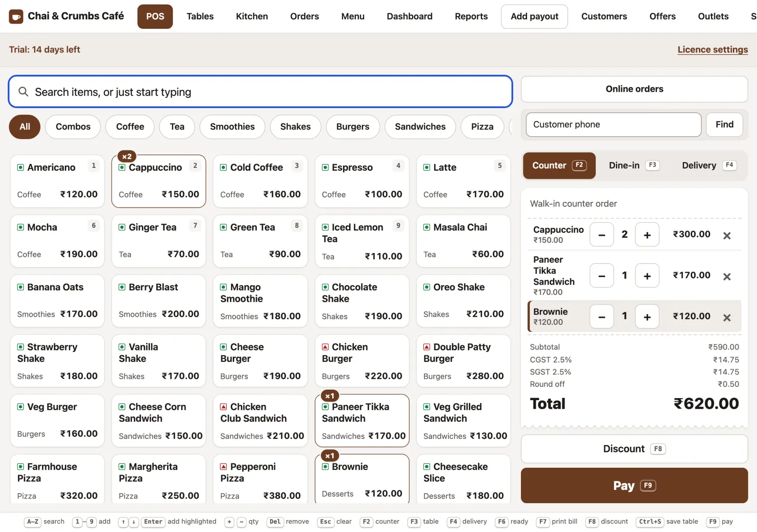Filter items by All categories
Screen dimensions: 757x532
pos(25,127)
